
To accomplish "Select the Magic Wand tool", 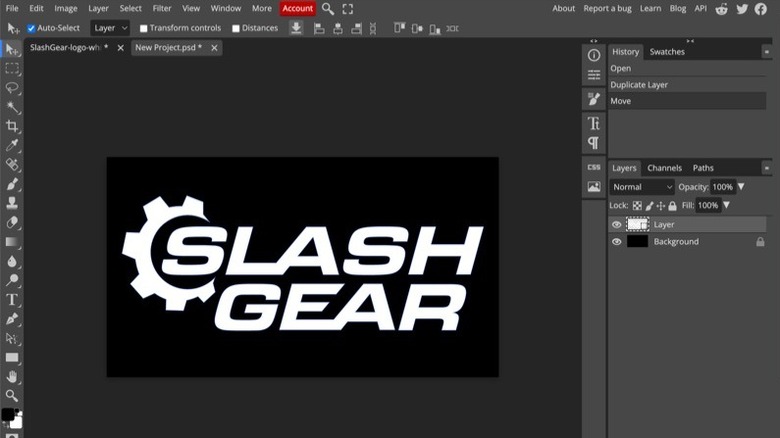I will tap(12, 107).
